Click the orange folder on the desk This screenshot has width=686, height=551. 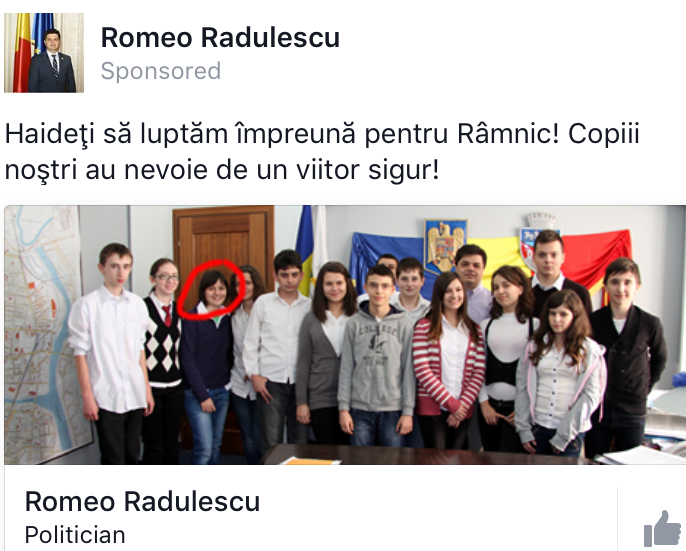tap(311, 460)
